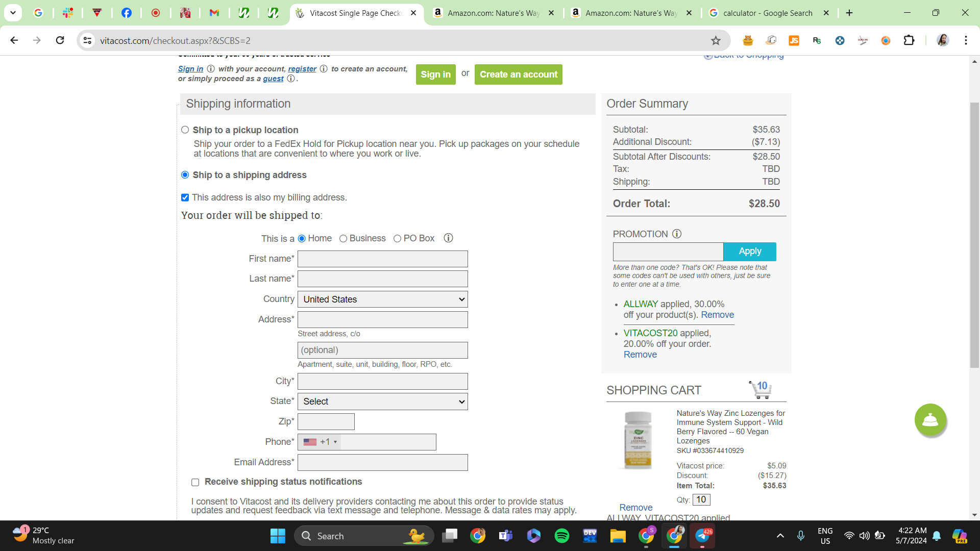
Task: Click info icon next to guest link
Action: tap(291, 79)
